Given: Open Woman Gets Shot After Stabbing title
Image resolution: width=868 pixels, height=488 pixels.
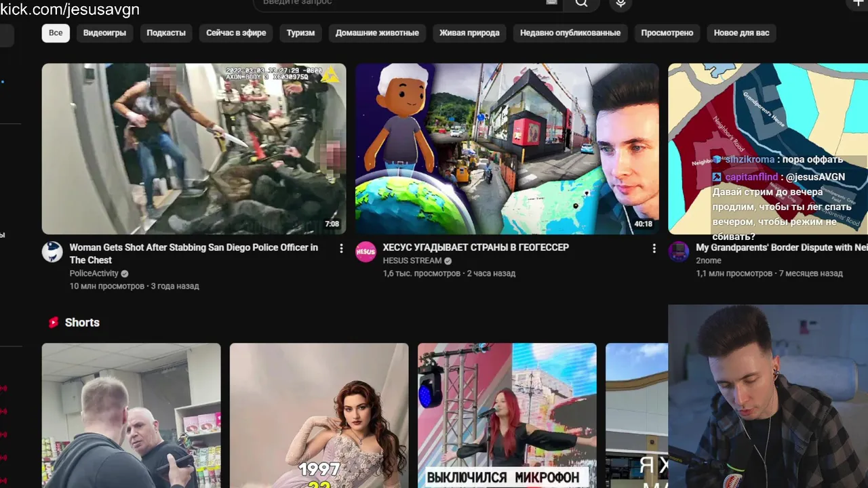Looking at the screenshot, I should pyautogui.click(x=194, y=253).
